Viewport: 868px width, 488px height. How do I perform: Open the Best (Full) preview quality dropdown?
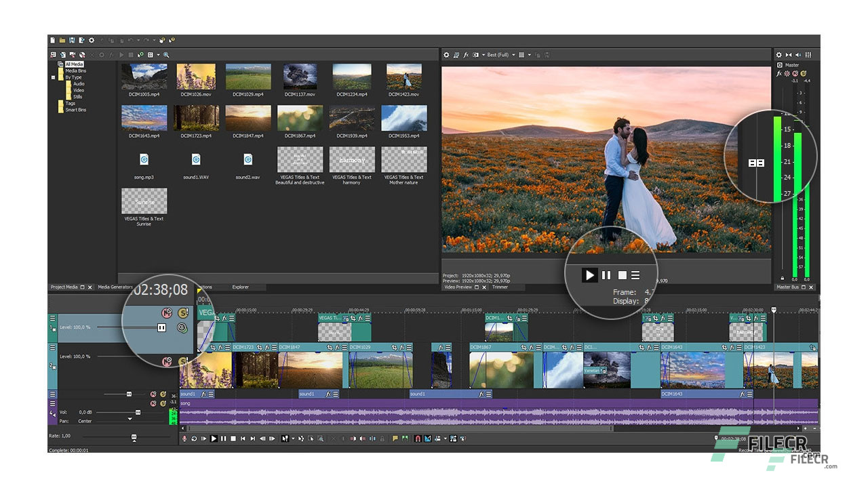tap(513, 55)
